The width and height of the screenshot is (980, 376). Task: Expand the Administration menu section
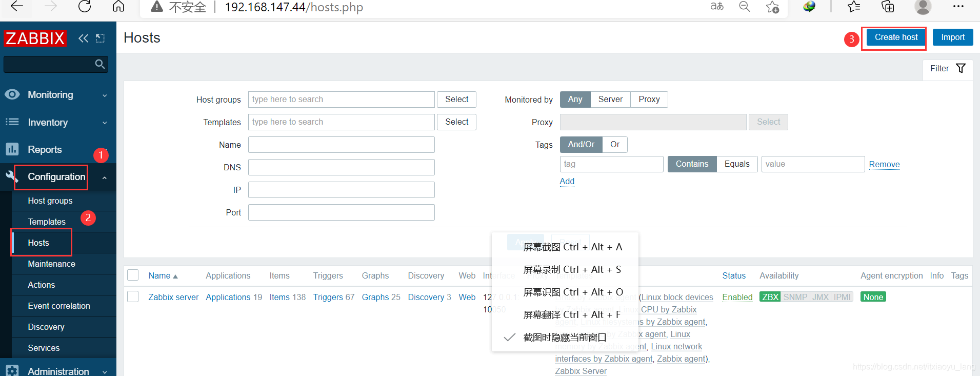(105, 372)
